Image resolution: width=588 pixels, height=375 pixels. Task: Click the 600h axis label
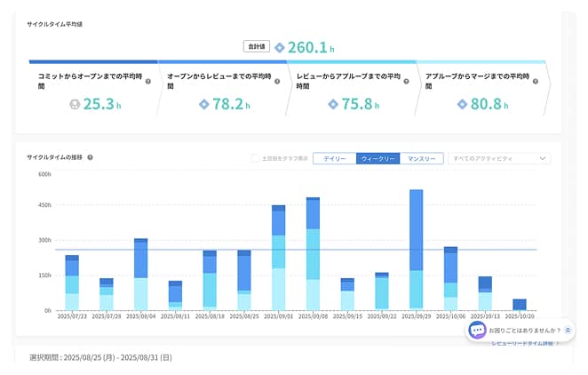pos(44,174)
